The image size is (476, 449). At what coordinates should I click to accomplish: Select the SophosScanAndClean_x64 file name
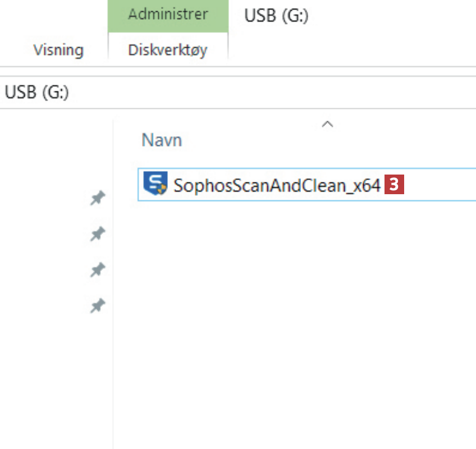click(x=277, y=185)
